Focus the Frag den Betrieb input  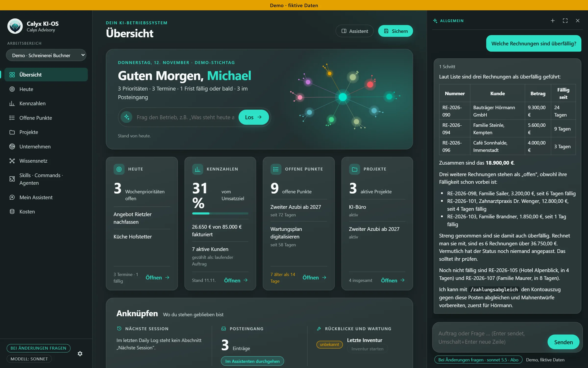[185, 117]
